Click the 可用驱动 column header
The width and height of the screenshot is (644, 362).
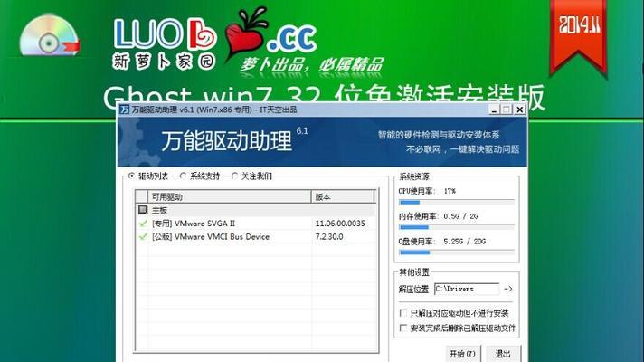pyautogui.click(x=229, y=196)
